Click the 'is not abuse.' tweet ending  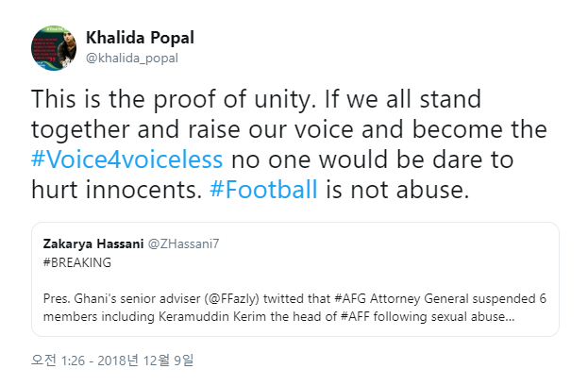point(397,190)
